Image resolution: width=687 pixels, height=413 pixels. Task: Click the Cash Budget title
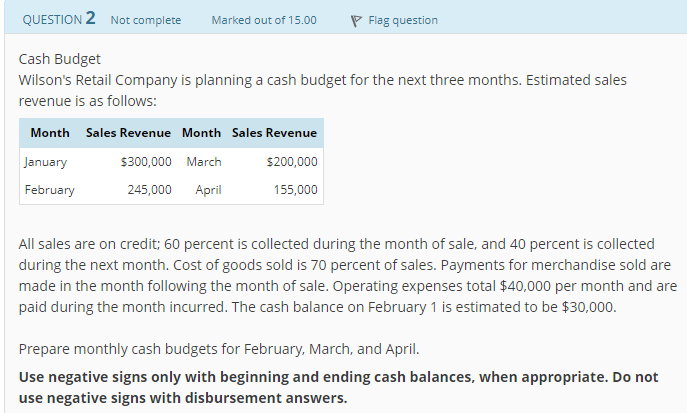[x=60, y=59]
